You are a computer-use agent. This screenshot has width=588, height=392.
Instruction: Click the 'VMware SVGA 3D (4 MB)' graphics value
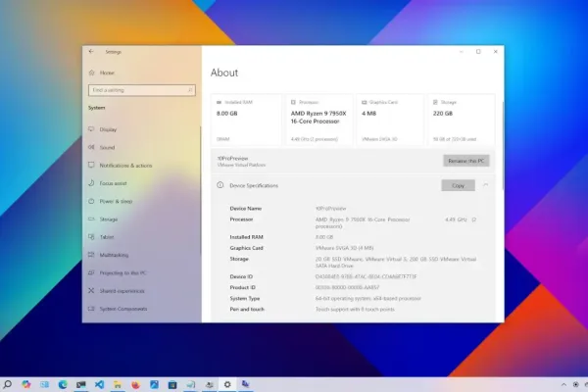click(x=344, y=248)
